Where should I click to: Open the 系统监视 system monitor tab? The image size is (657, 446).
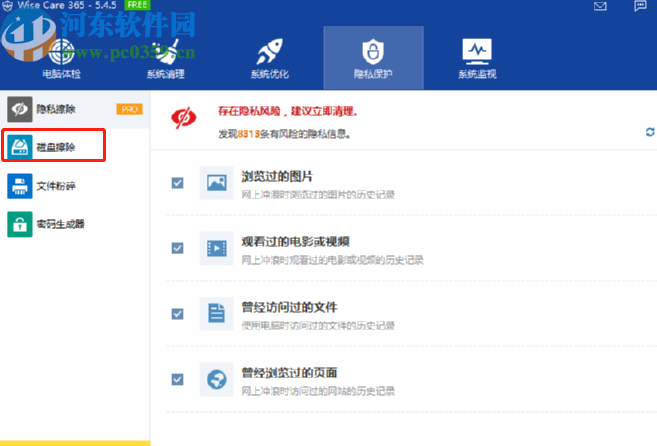tap(477, 59)
